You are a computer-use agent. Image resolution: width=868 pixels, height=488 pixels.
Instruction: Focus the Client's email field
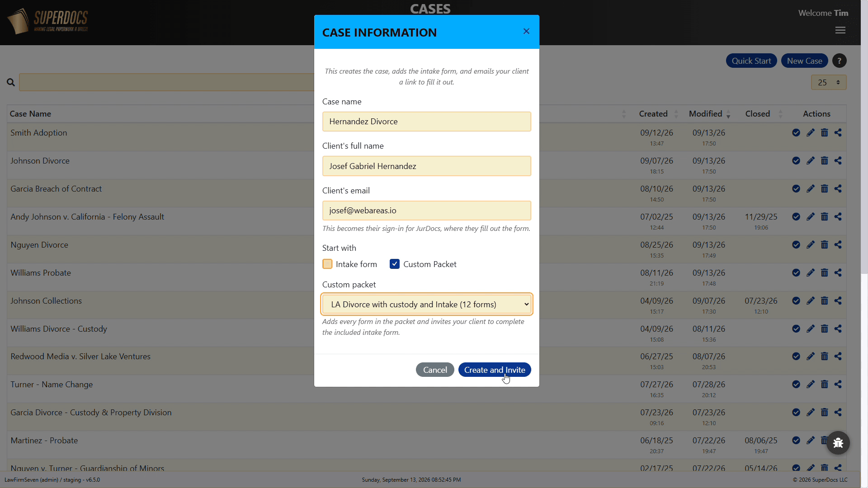click(427, 211)
